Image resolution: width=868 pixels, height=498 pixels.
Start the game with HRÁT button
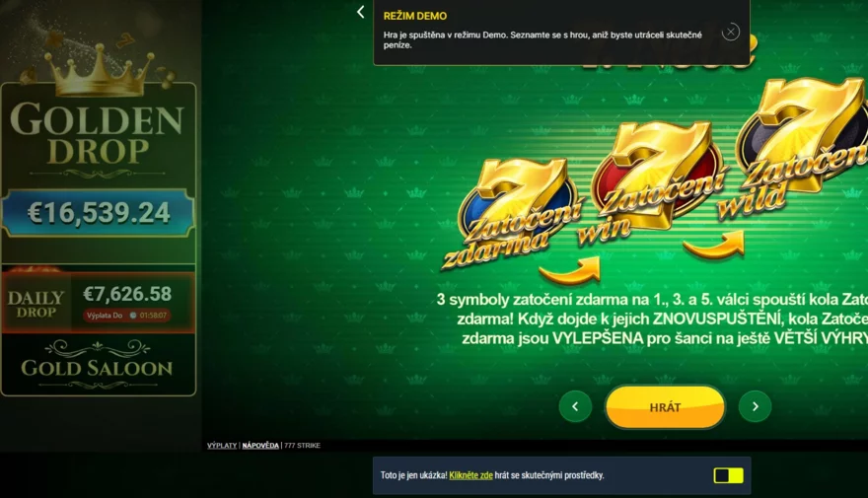coord(665,407)
